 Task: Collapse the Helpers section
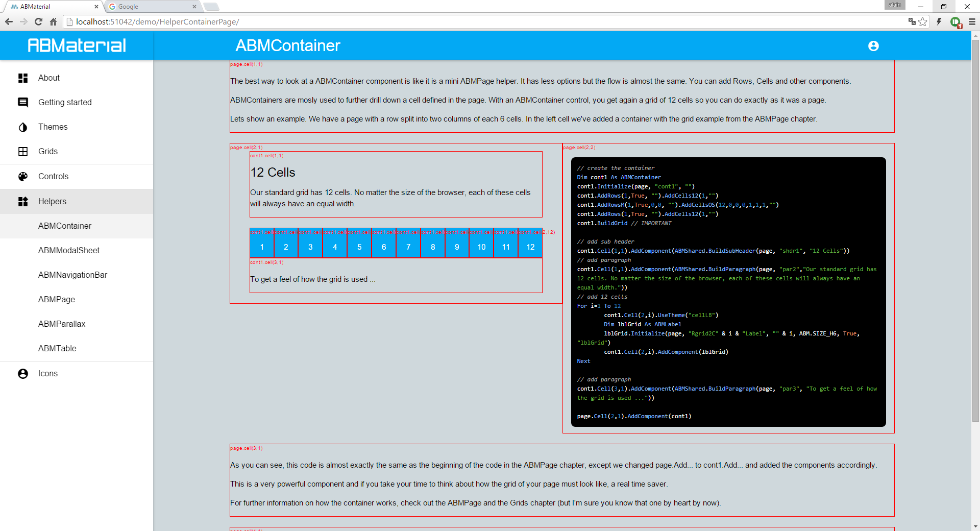(x=77, y=202)
